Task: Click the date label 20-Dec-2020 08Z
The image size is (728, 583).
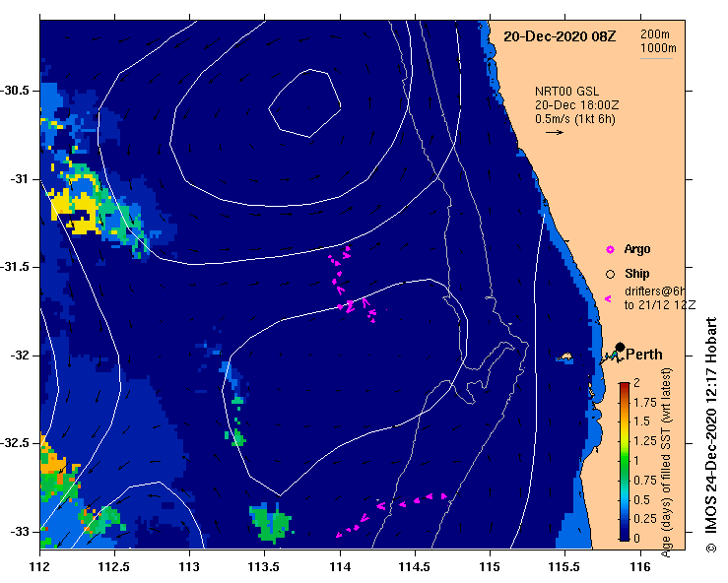Action: (x=560, y=36)
